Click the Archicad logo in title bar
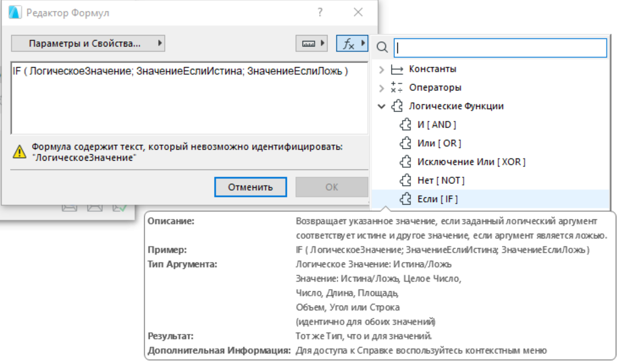Image resolution: width=617 pixels, height=364 pixels. 15,13
